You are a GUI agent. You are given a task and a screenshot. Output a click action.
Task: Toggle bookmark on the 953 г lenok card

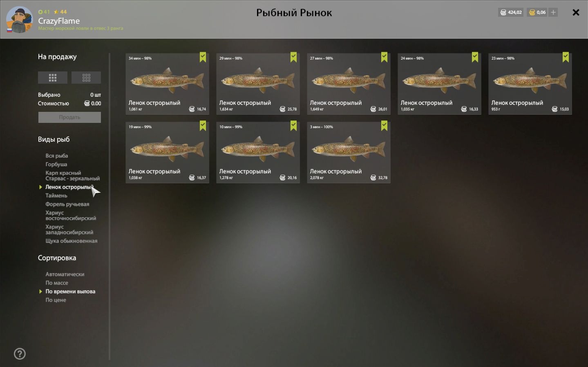(x=566, y=57)
